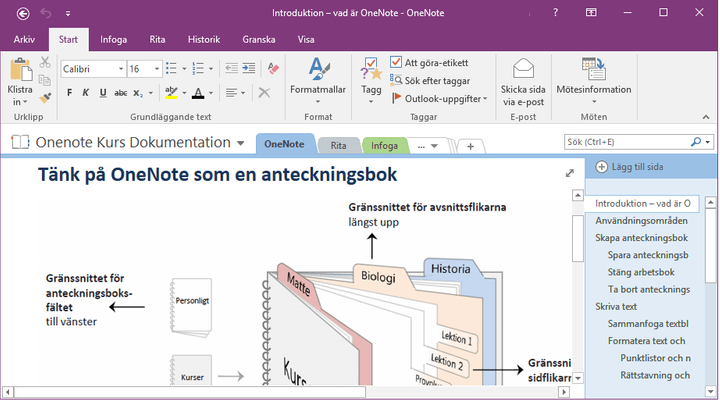Collapse the ribbon with the chevron

pos(706,117)
